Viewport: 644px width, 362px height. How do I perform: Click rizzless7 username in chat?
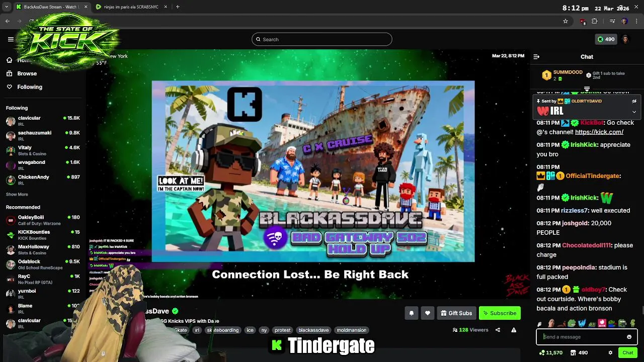click(x=574, y=211)
